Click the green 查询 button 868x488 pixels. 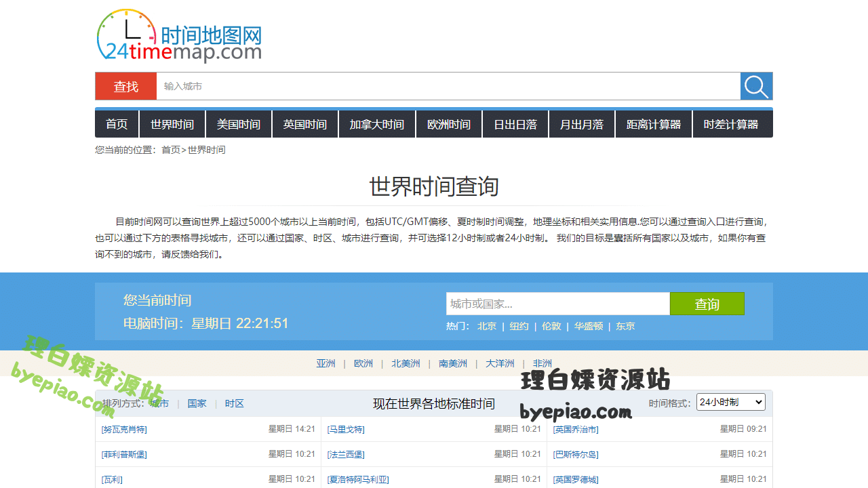click(707, 303)
